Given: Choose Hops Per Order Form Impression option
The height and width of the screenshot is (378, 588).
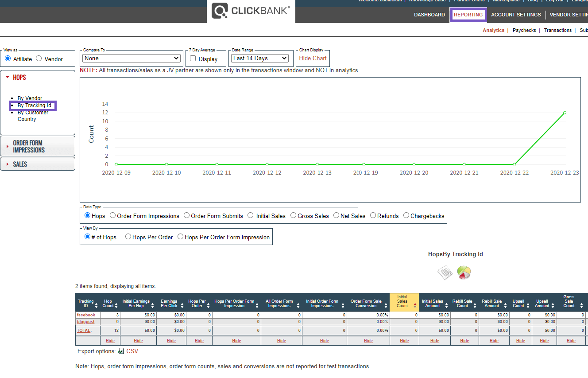Looking at the screenshot, I should coord(181,237).
